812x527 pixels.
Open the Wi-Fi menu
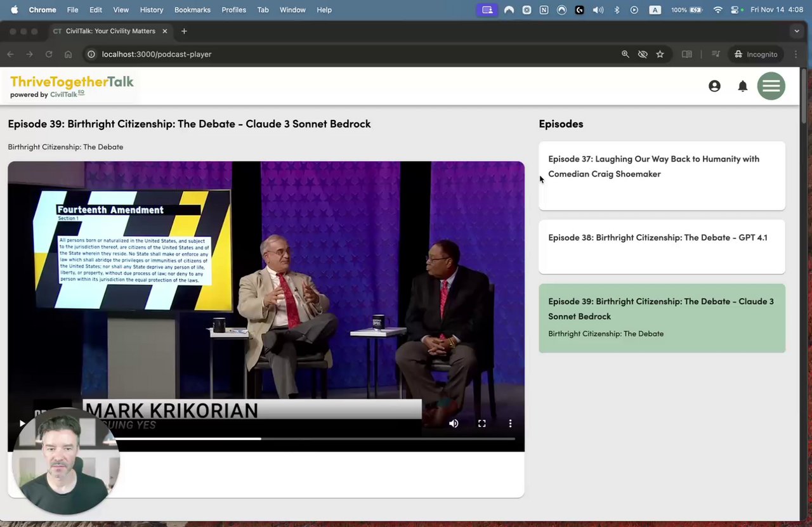718,10
